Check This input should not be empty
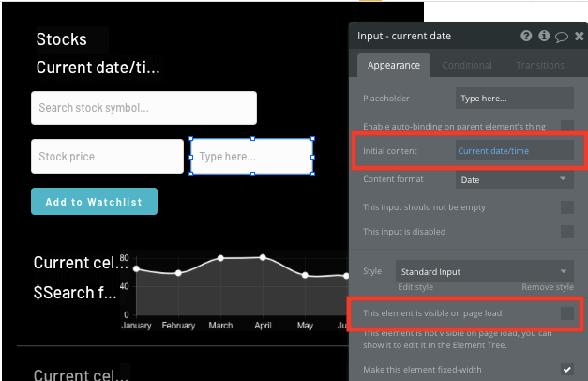Screen dimensions: 588x381 (567, 207)
